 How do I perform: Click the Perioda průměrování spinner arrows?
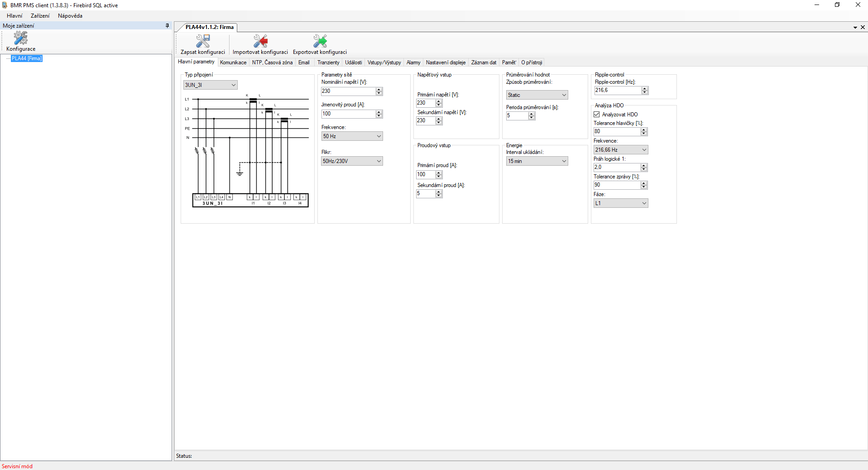click(532, 116)
